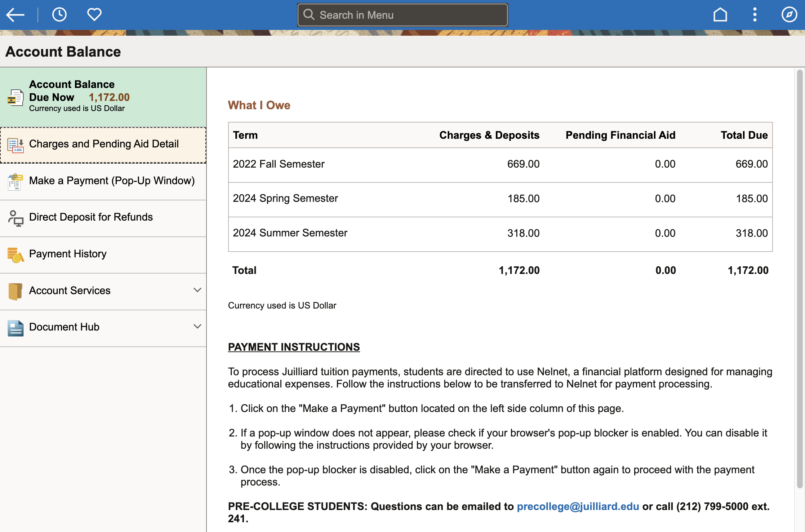Go back with the left arrow icon

pos(15,15)
